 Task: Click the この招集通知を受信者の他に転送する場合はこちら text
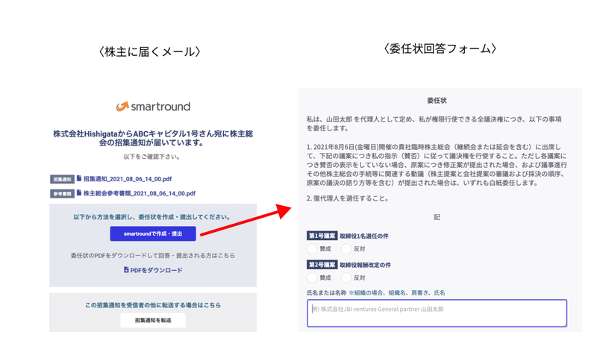153,305
